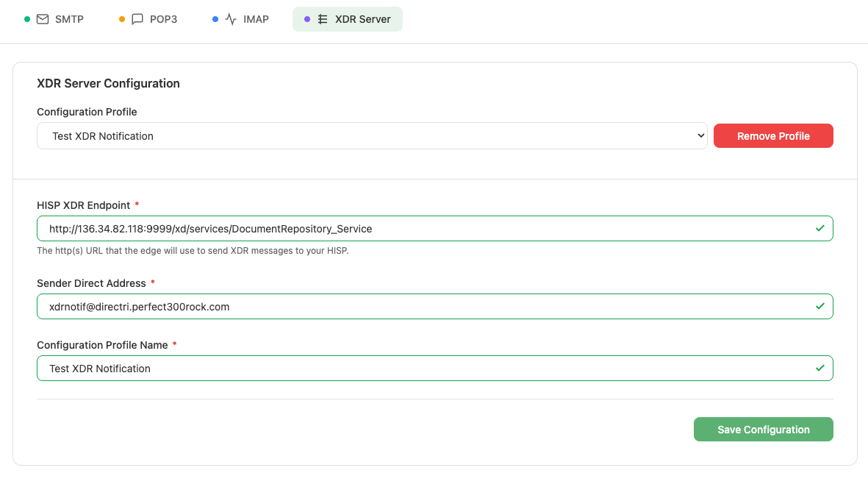Click the POP3 speech bubble icon
The height and width of the screenshot is (487, 868).
point(137,19)
